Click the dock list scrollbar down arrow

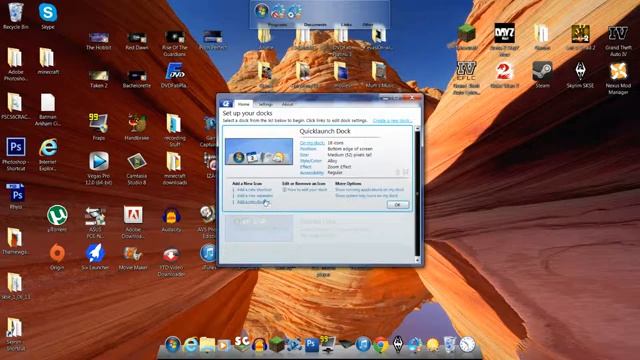tap(417, 259)
